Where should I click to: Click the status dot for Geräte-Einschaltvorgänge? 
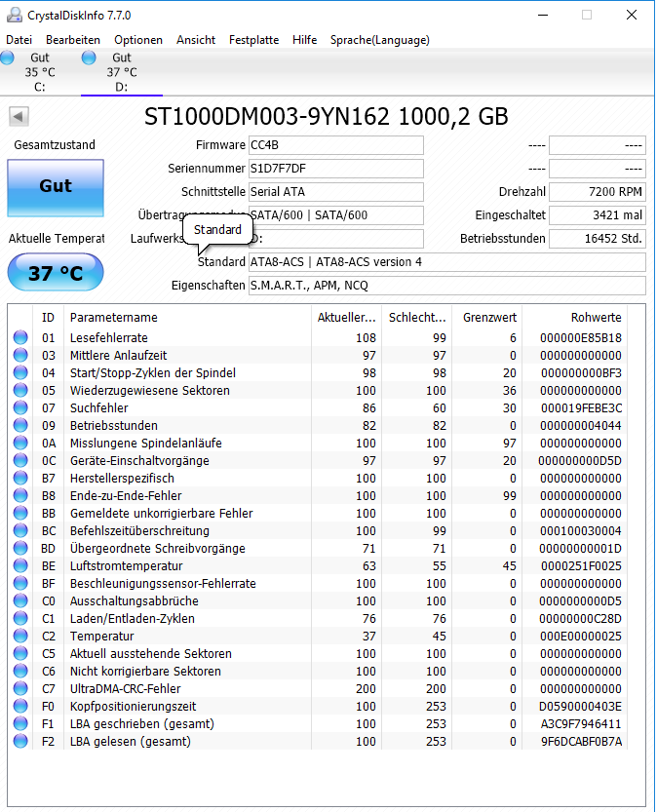[x=20, y=461]
